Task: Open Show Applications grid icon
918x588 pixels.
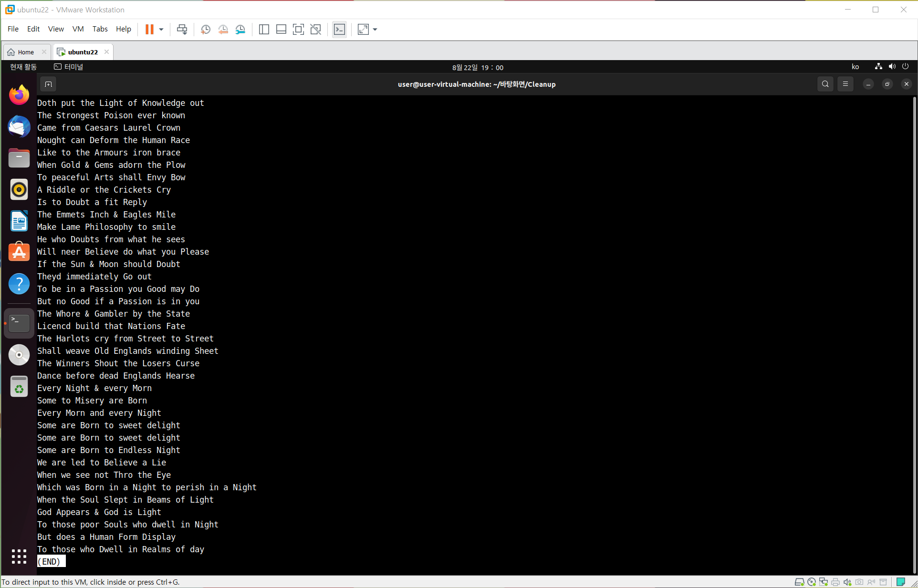Action: 19,556
